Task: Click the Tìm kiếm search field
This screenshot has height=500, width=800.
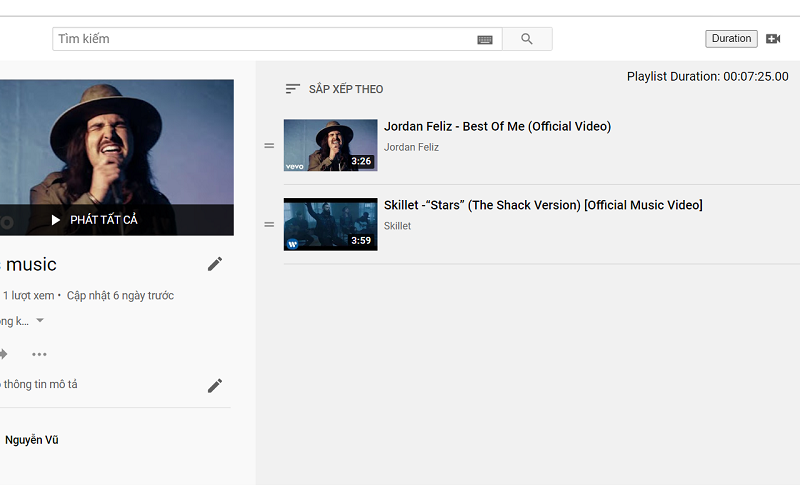Action: coord(265,39)
